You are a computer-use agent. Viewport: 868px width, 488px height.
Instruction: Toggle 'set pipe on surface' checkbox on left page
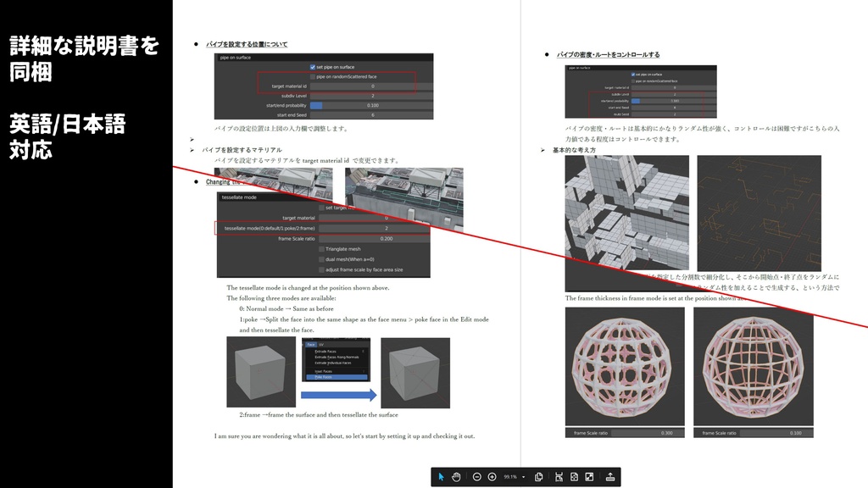click(313, 67)
